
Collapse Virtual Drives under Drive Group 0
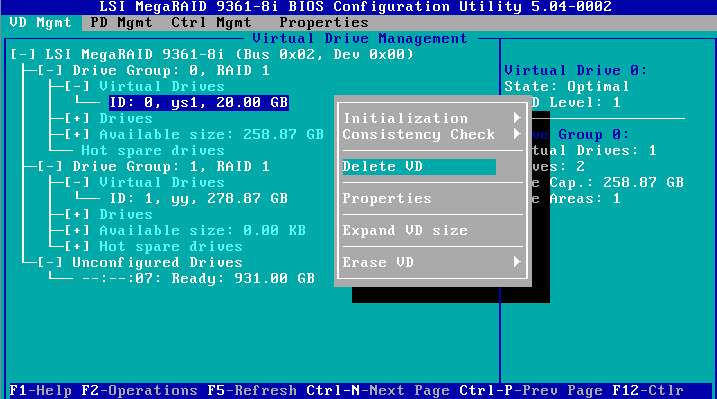click(x=77, y=86)
